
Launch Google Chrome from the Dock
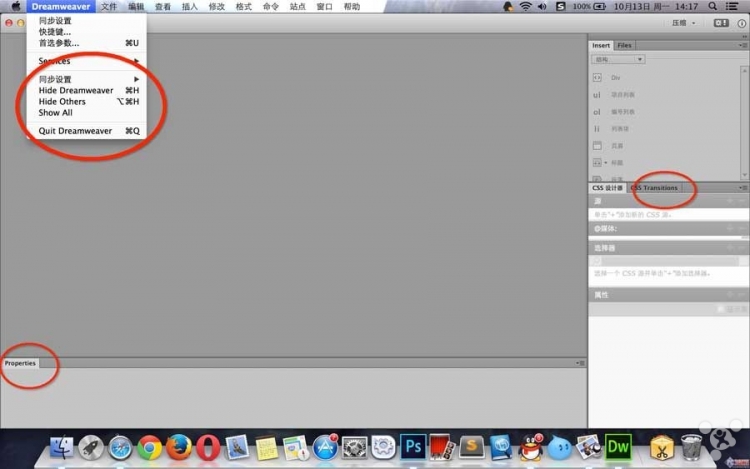pos(150,446)
